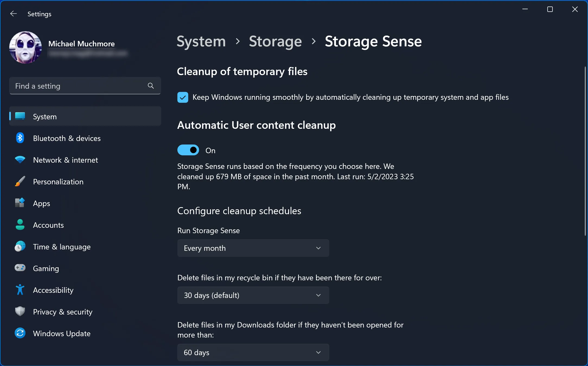Open the Run Storage Sense dropdown
The image size is (588, 366).
point(253,248)
